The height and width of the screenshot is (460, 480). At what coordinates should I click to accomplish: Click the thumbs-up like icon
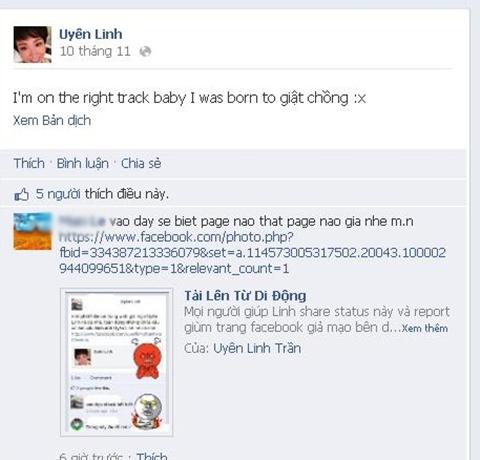point(22,194)
